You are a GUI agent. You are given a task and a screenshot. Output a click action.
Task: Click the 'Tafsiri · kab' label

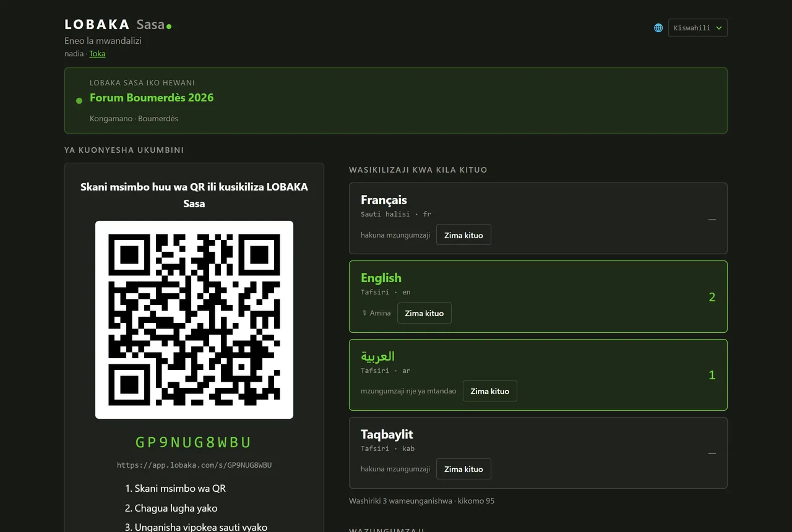point(388,448)
